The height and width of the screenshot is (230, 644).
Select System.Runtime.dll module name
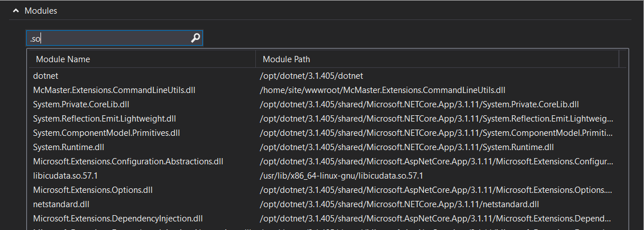(x=69, y=147)
